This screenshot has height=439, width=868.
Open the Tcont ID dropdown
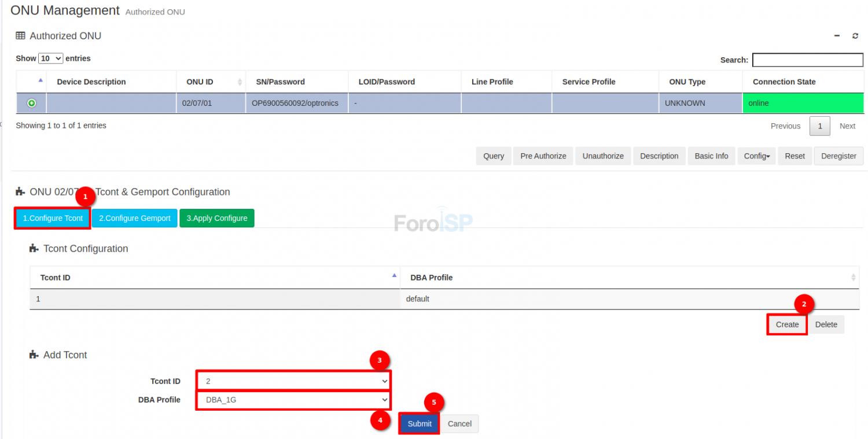tap(293, 381)
